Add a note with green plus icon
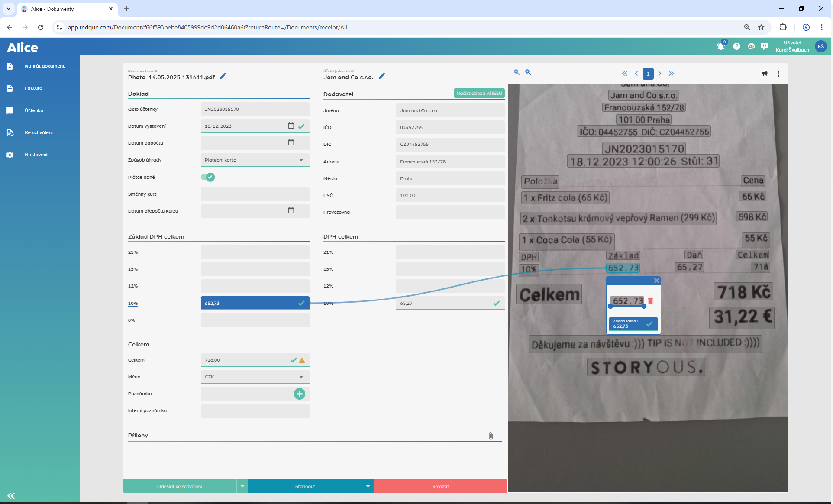 click(300, 394)
